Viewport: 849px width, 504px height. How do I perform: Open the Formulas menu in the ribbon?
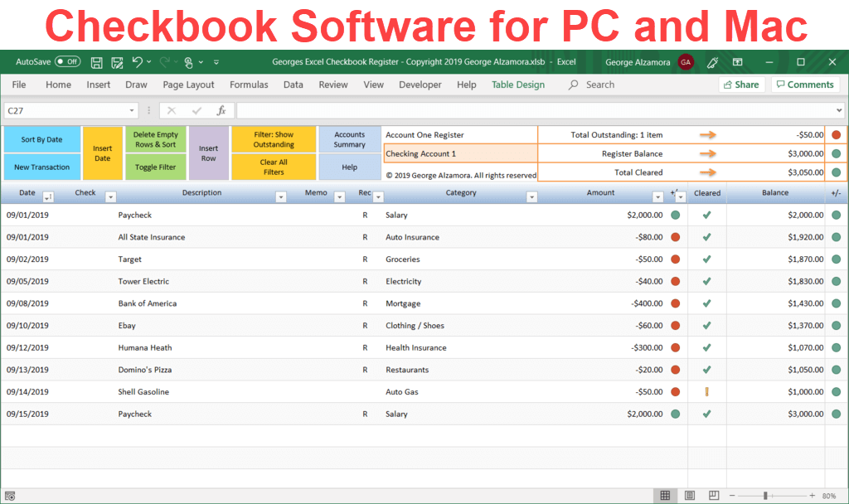[249, 84]
